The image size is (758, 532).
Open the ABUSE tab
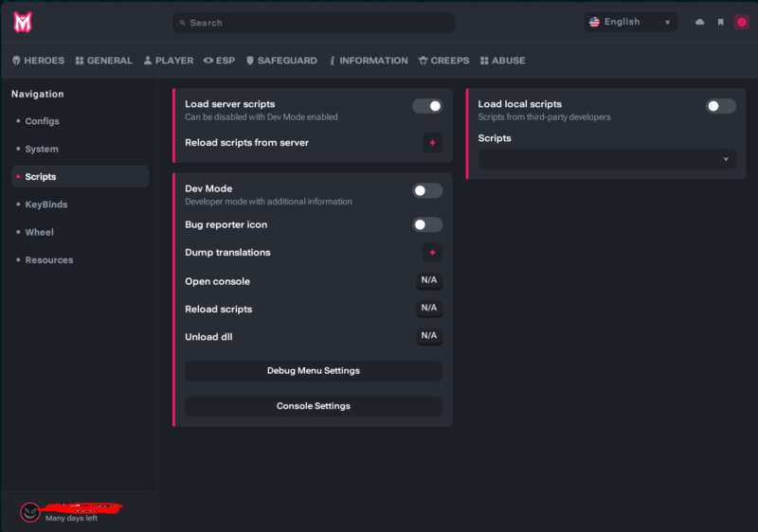(x=503, y=61)
